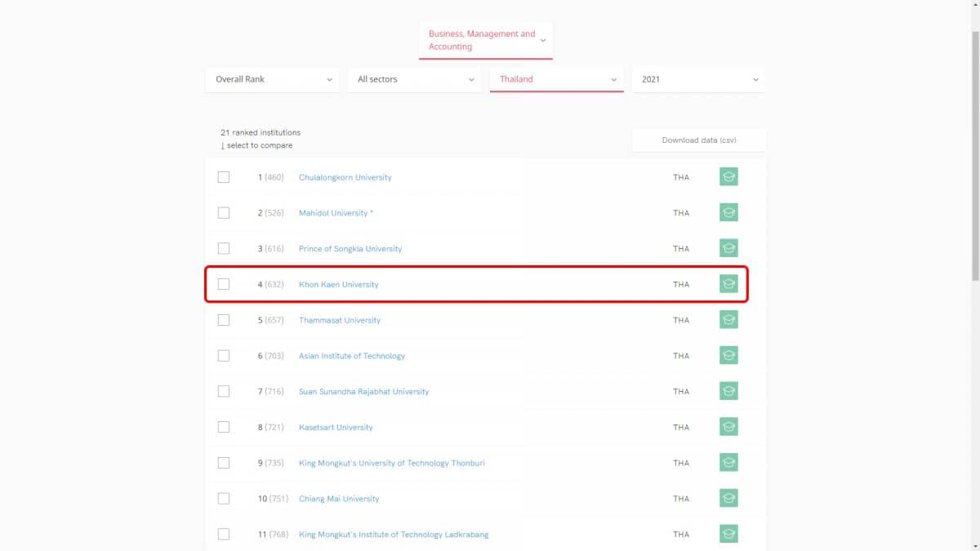The width and height of the screenshot is (980, 551).
Task: Click rank text '3 (616)'
Action: pos(271,248)
